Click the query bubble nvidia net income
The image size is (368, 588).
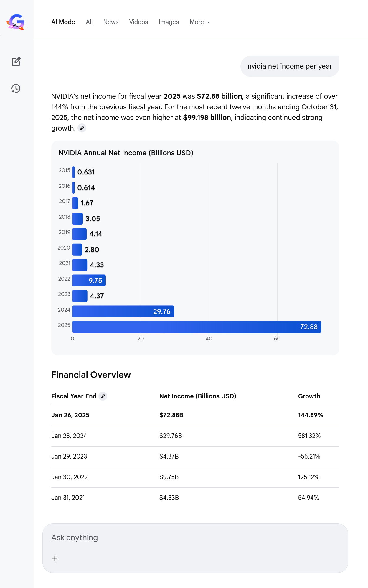[x=290, y=66]
